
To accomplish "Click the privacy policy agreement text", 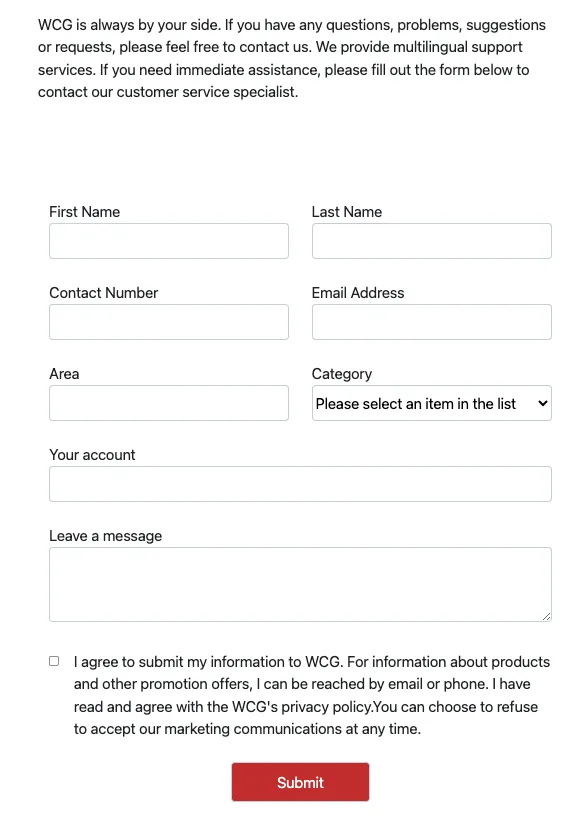I will (x=312, y=695).
